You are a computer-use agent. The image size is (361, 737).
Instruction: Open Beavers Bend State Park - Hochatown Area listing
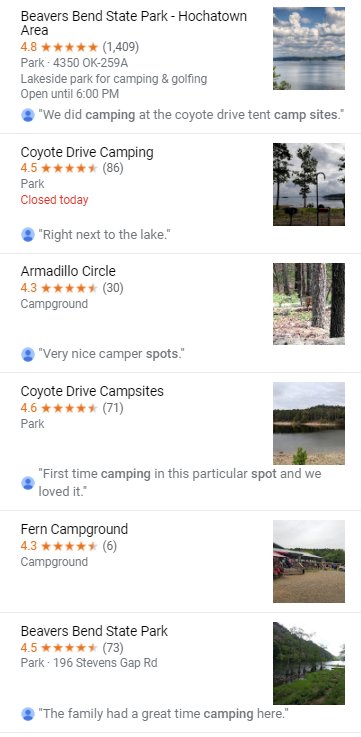(x=133, y=23)
